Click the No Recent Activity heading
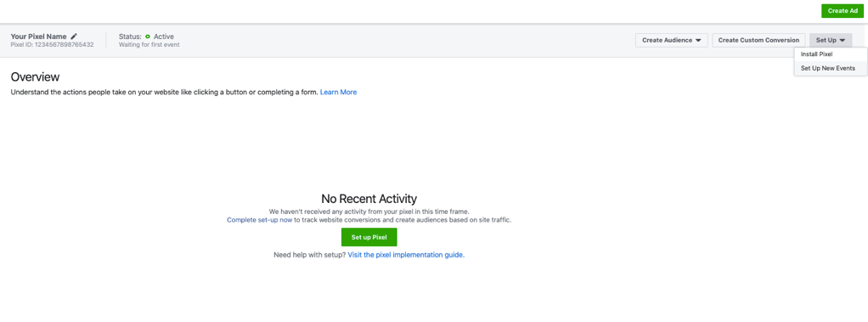868x322 pixels. [369, 199]
